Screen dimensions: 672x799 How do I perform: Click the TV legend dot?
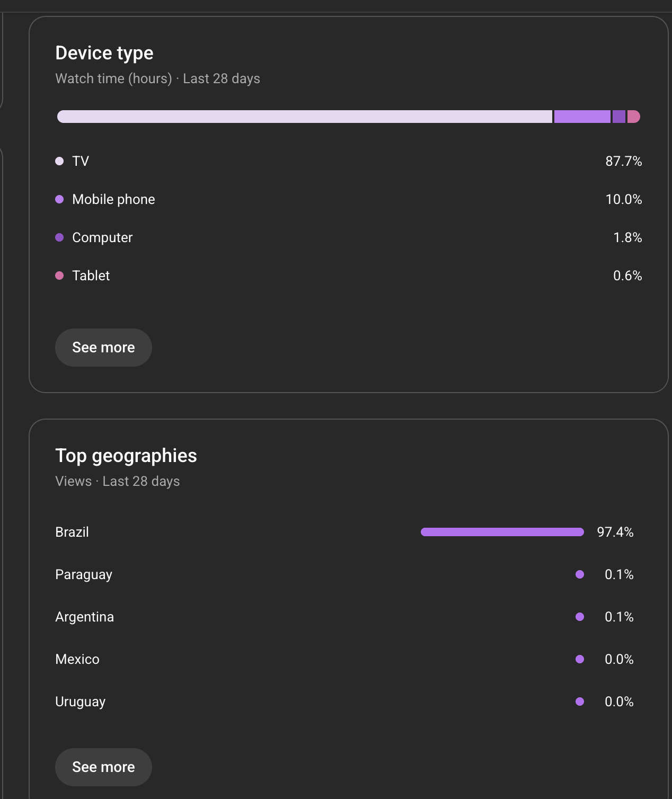59,161
